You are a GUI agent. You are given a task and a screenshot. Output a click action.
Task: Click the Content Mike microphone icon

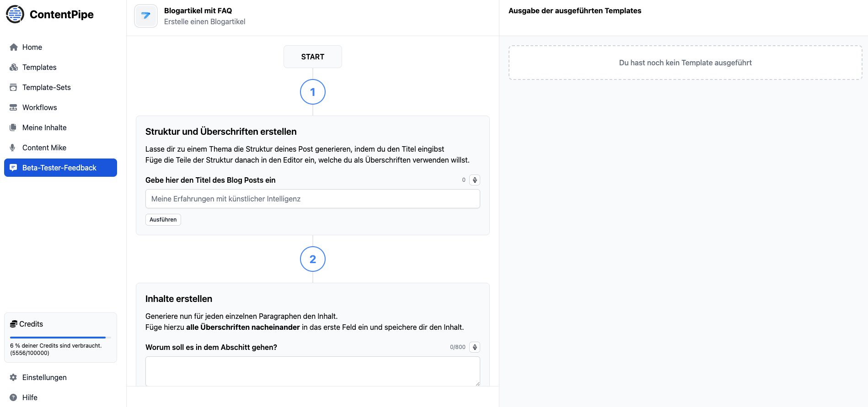[x=13, y=148]
